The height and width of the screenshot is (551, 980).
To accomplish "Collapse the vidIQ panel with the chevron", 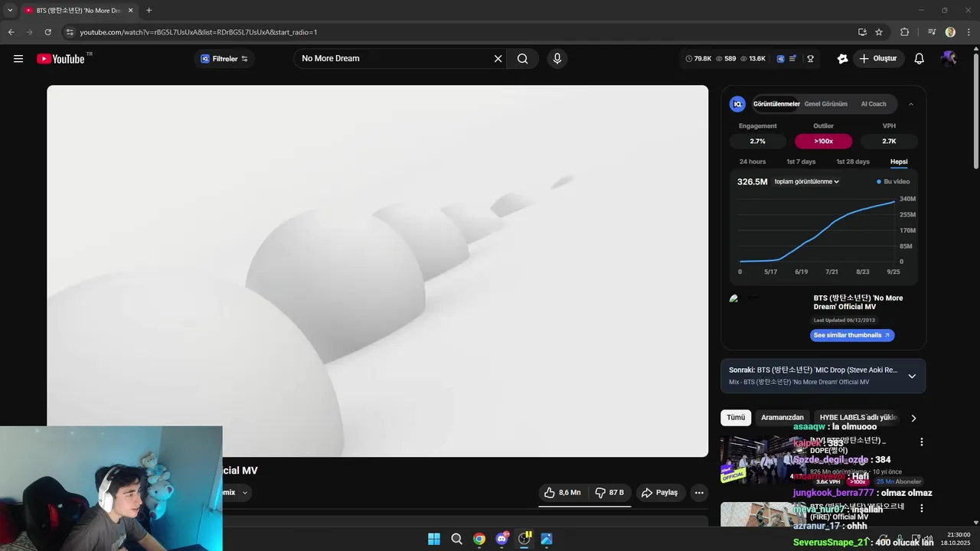I will (911, 104).
